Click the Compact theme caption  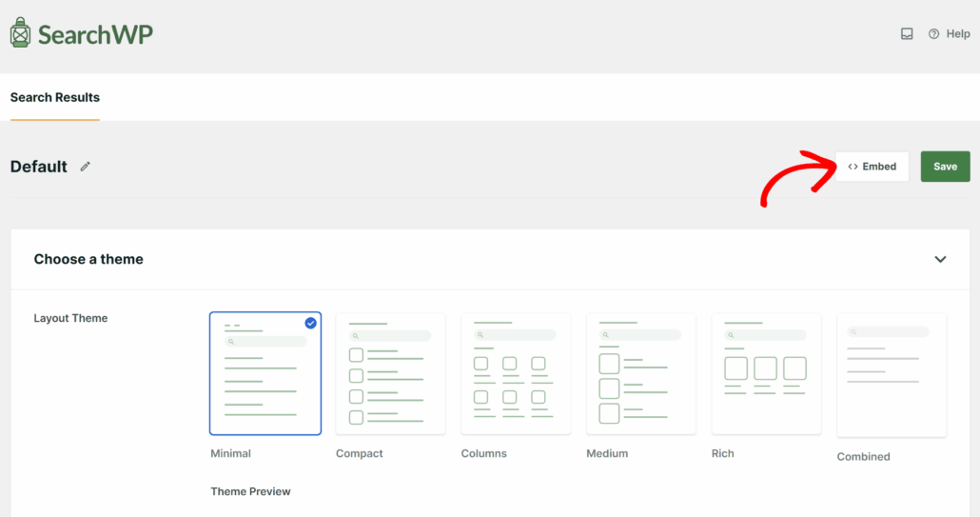click(x=360, y=453)
